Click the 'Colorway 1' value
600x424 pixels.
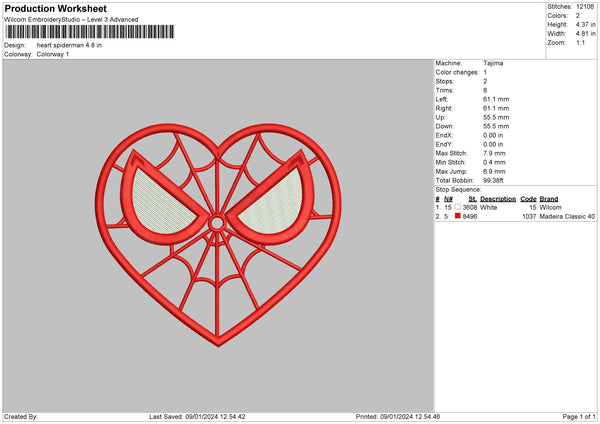click(x=53, y=54)
